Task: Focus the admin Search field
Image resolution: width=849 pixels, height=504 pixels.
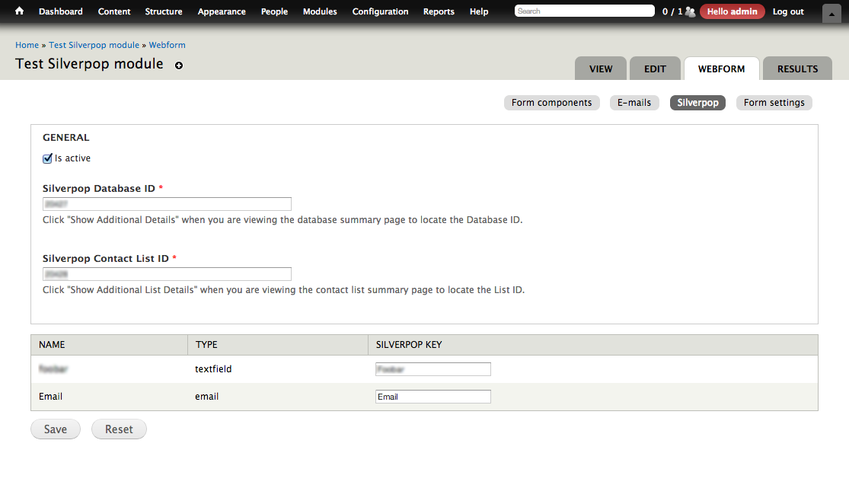Action: (x=584, y=11)
